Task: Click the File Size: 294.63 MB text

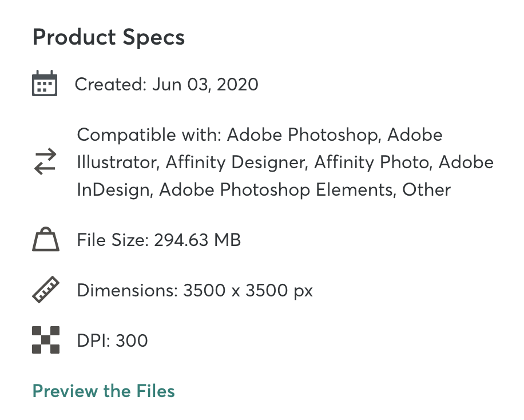Action: pyautogui.click(x=158, y=240)
